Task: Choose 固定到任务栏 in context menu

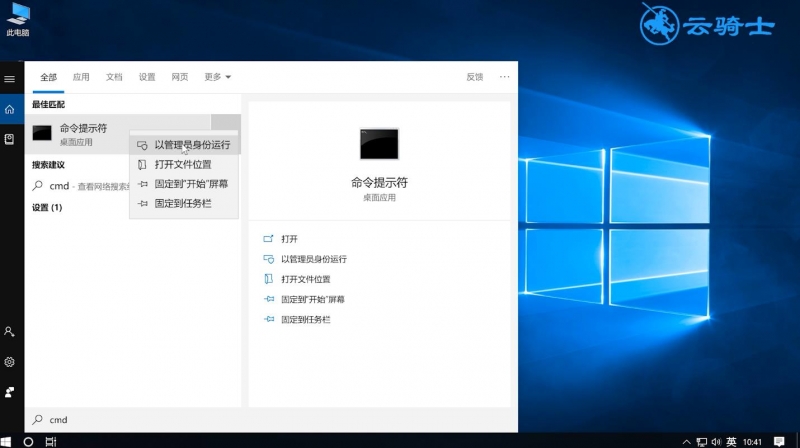Action: pos(184,203)
